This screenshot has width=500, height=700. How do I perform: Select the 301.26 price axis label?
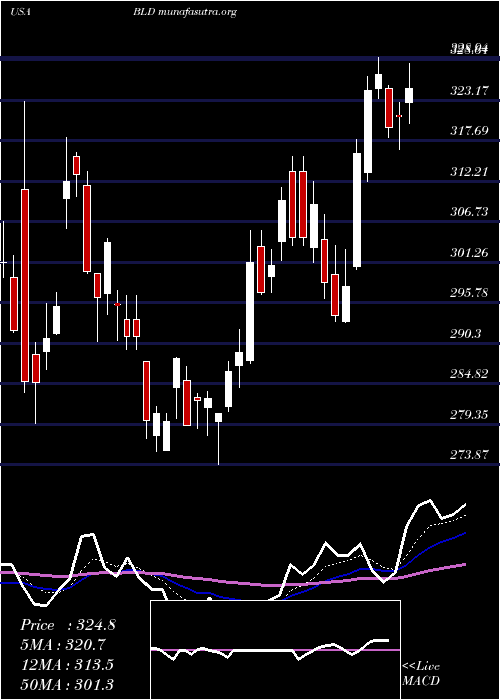pyautogui.click(x=469, y=253)
